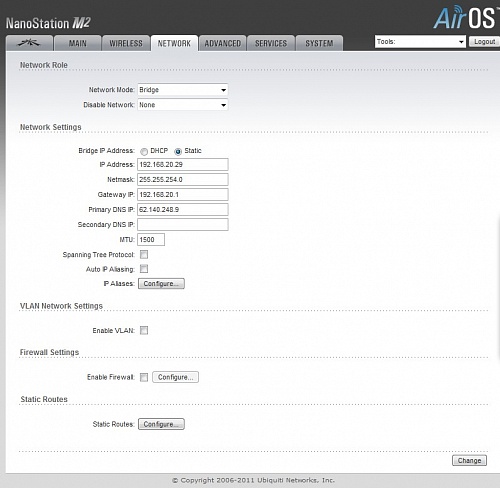500x488 pixels.
Task: Open the SERVICES tab
Action: 271,43
